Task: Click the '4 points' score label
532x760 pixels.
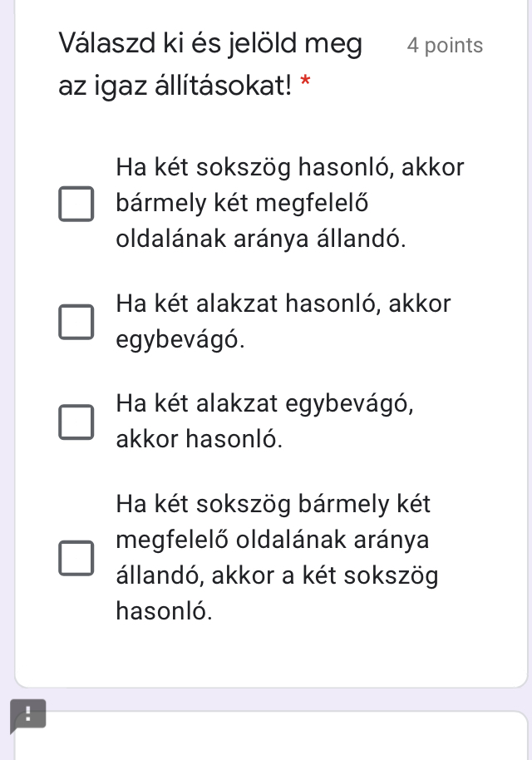Action: point(445,46)
